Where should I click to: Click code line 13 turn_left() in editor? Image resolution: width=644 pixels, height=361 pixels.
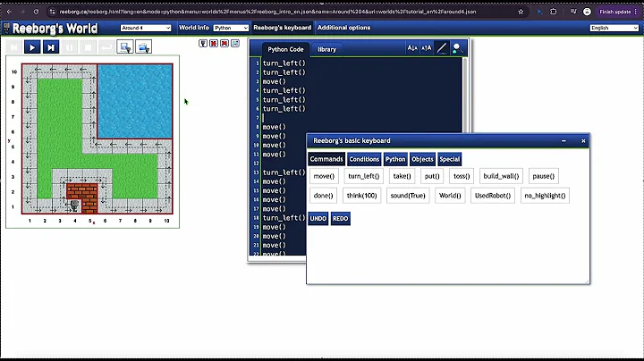click(x=282, y=172)
